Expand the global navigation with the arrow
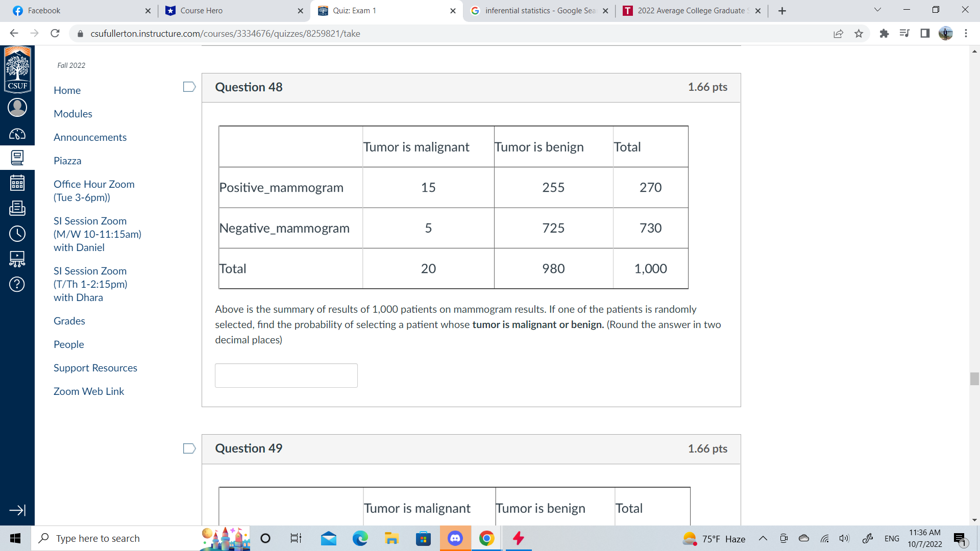 coord(17,510)
